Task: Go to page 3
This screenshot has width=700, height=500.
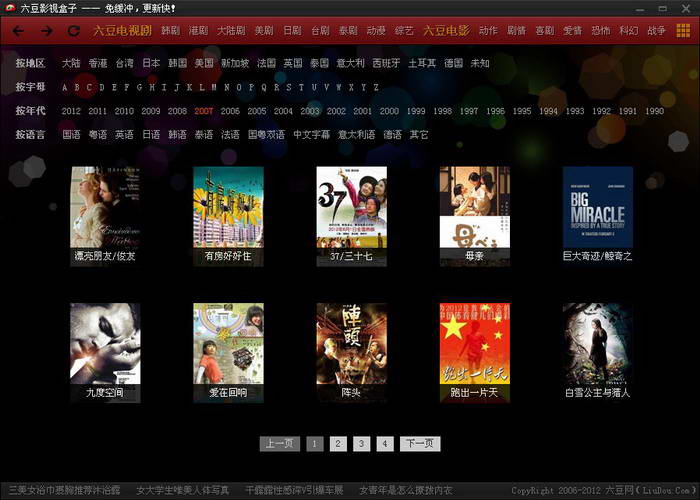Action: coord(361,444)
